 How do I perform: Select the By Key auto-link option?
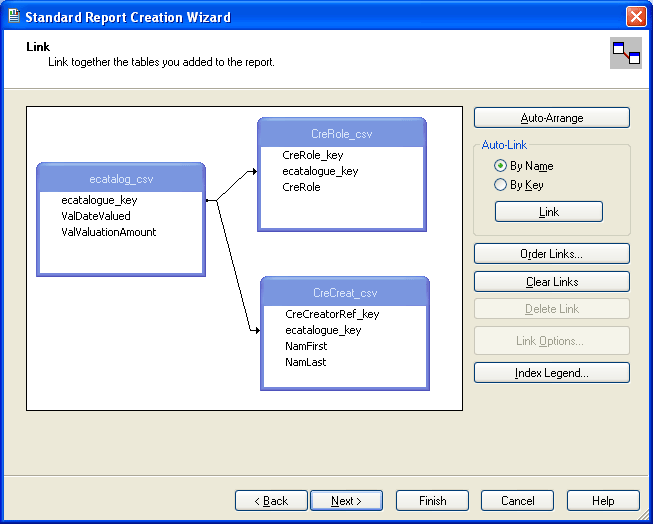pyautogui.click(x=500, y=185)
